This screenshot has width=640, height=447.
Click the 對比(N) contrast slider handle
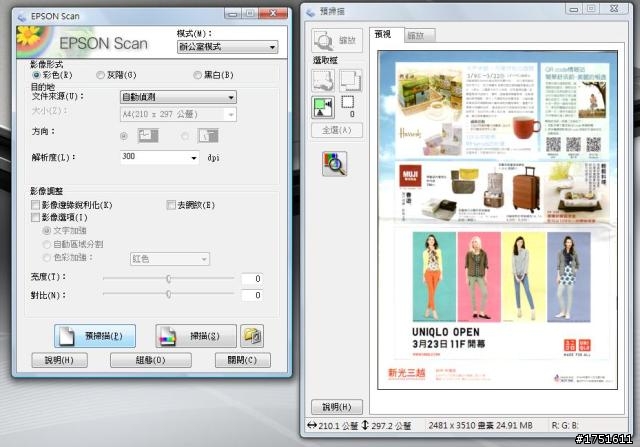click(x=169, y=294)
